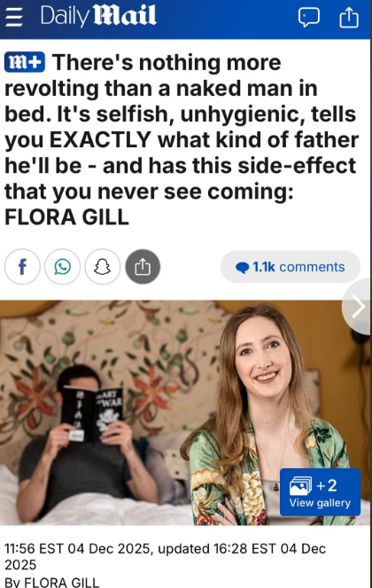The image size is (372, 588).
Task: Share article on Snapchat
Action: (x=102, y=267)
